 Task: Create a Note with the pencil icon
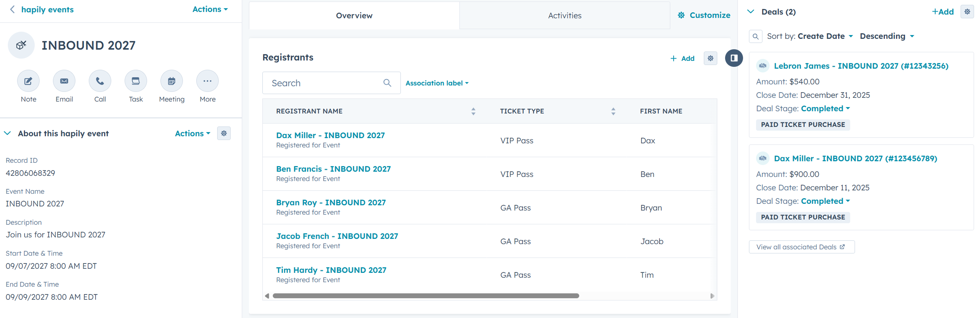click(28, 81)
